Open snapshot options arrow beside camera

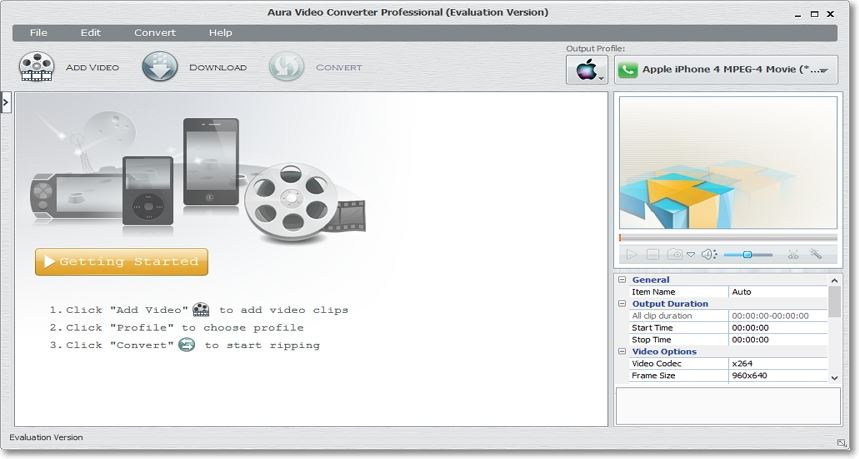690,255
